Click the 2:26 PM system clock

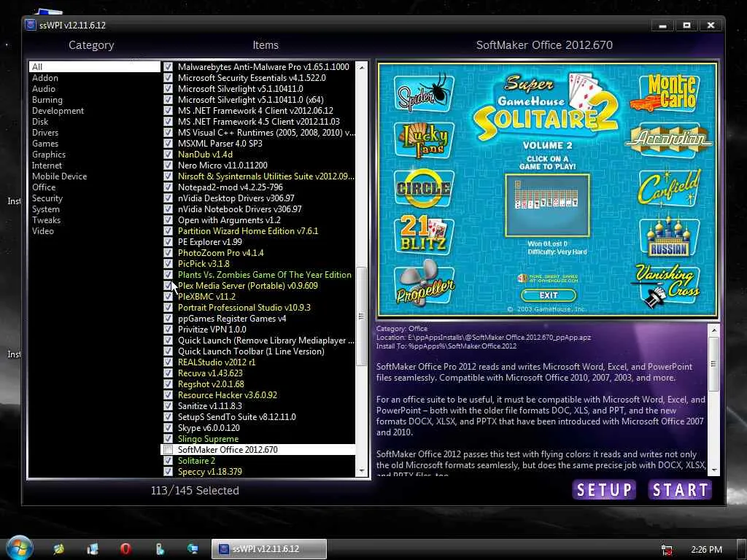pyautogui.click(x=706, y=550)
